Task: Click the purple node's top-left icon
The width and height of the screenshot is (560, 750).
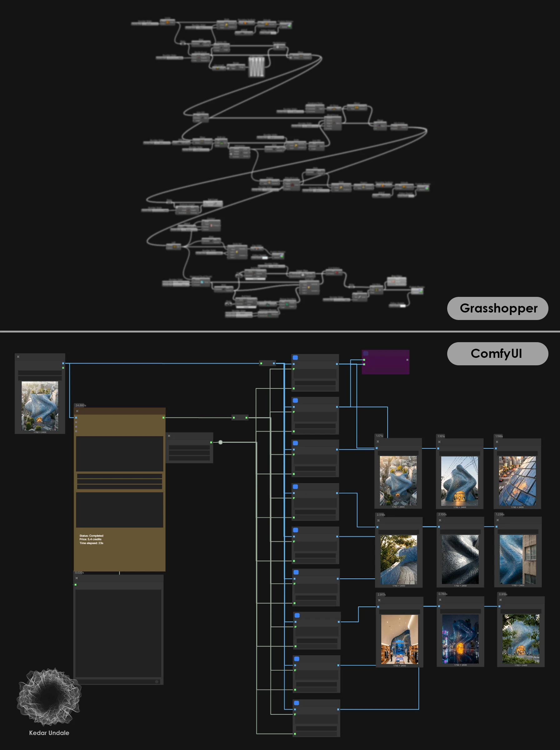Action: coord(366,353)
